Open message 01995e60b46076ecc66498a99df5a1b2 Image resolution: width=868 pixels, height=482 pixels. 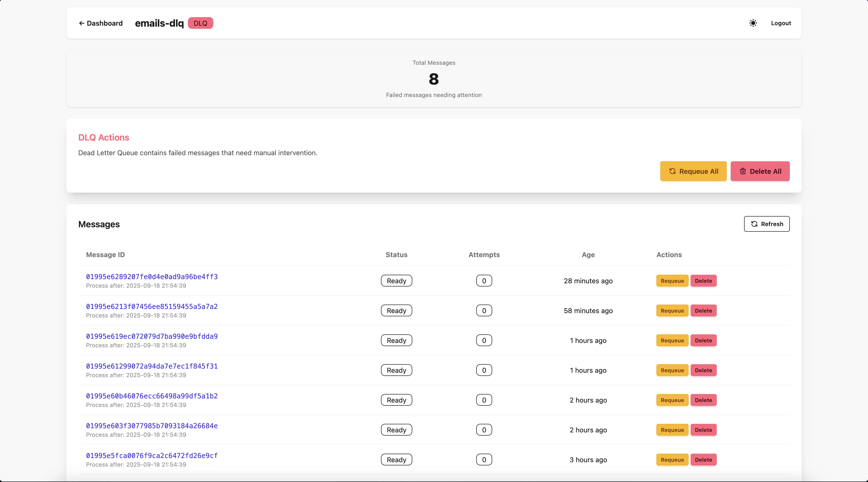coord(152,396)
